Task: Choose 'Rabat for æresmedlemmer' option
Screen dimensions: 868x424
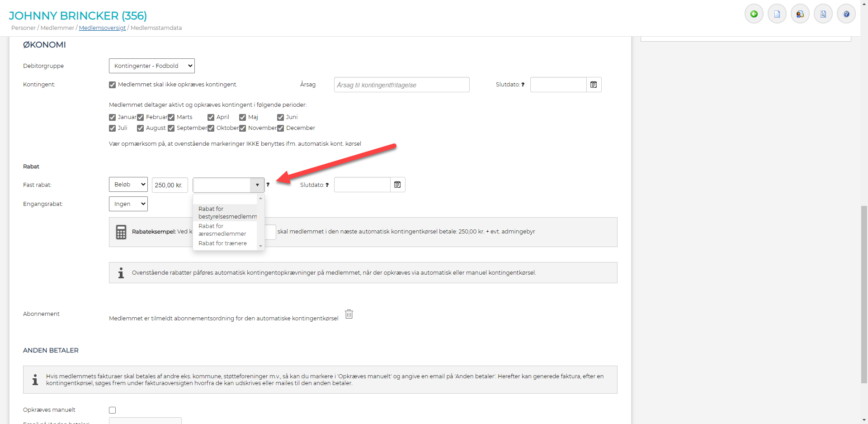Action: (x=222, y=230)
